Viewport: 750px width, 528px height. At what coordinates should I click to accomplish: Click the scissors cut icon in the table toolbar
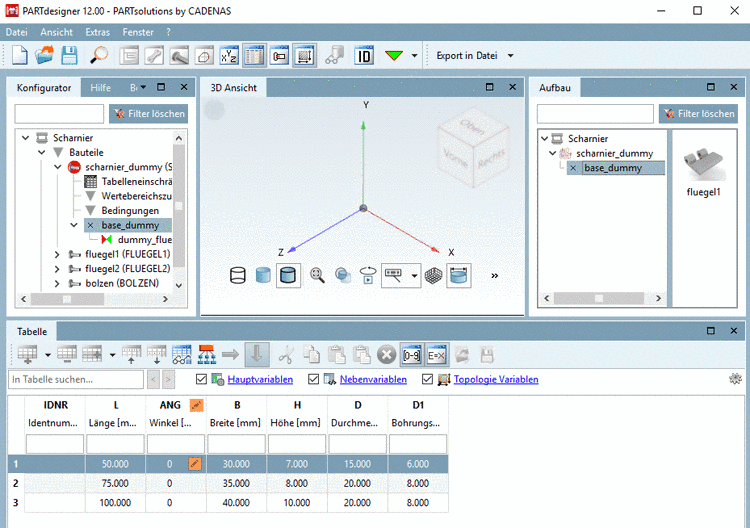click(x=286, y=355)
